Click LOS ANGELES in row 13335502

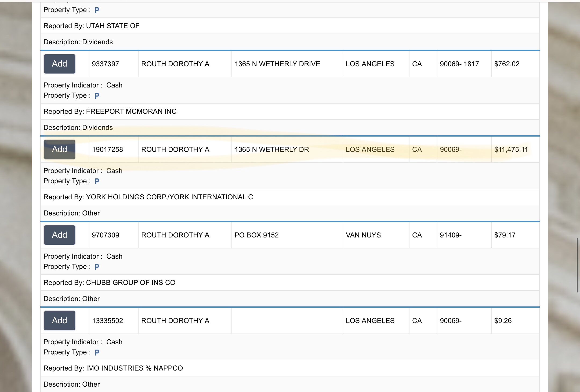coord(370,321)
